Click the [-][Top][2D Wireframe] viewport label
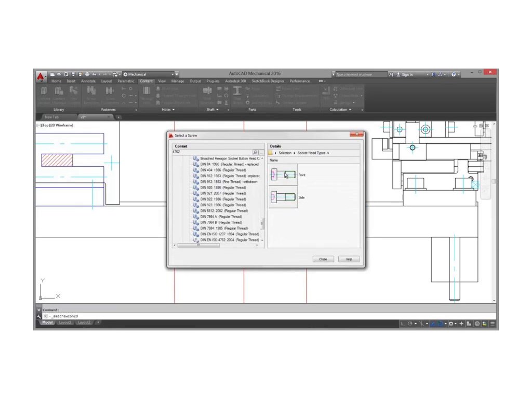532x399 pixels. coord(55,125)
